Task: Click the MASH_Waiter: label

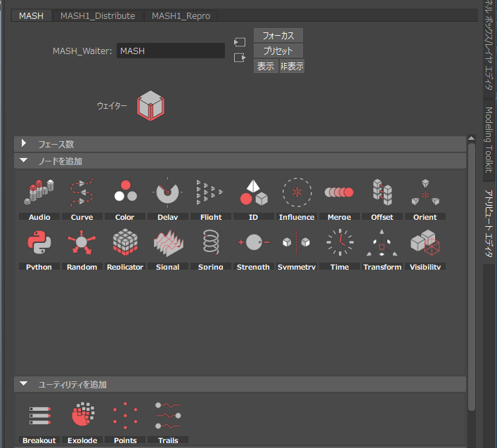Action: point(82,51)
